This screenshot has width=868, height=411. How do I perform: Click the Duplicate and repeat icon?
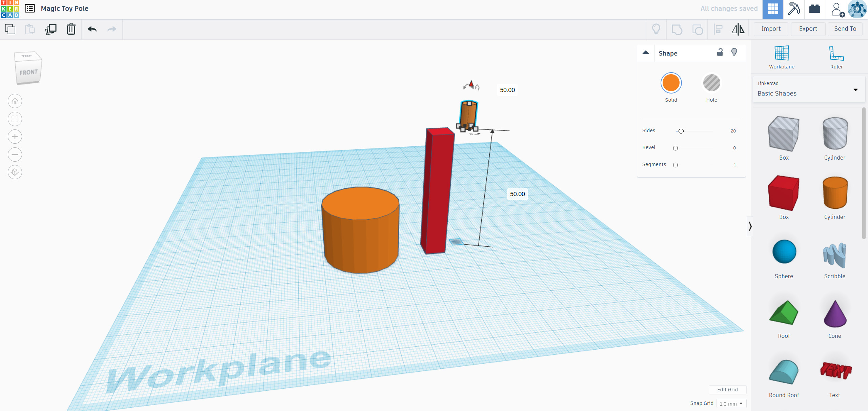(x=51, y=29)
